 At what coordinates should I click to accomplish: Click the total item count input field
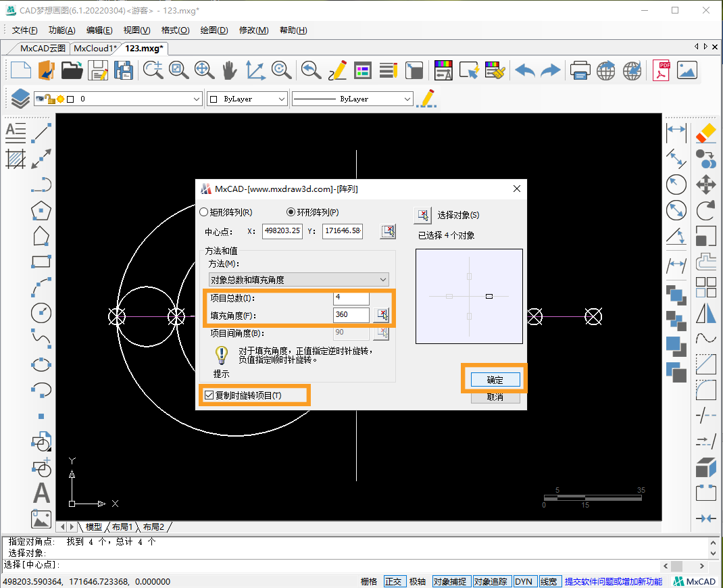[x=351, y=298]
